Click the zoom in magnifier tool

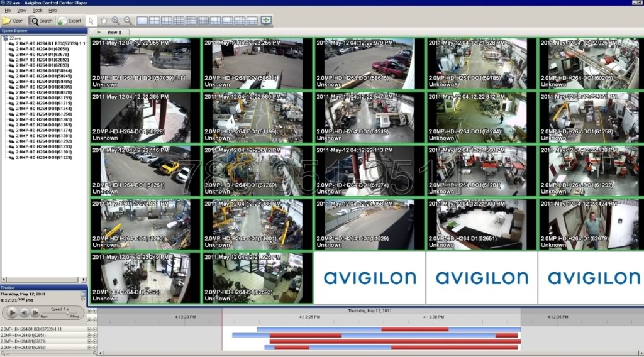[x=116, y=21]
